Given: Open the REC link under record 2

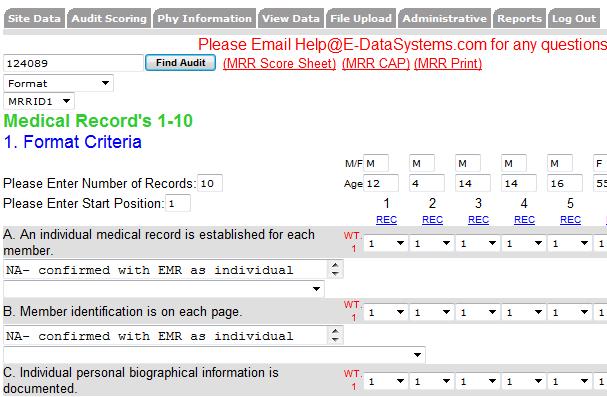Looking at the screenshot, I should pos(432,220).
